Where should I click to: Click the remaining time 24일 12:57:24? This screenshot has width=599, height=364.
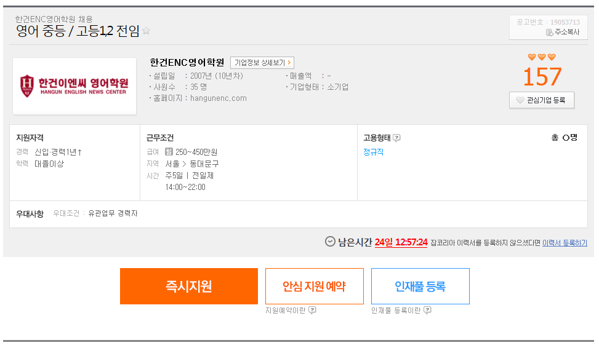401,242
